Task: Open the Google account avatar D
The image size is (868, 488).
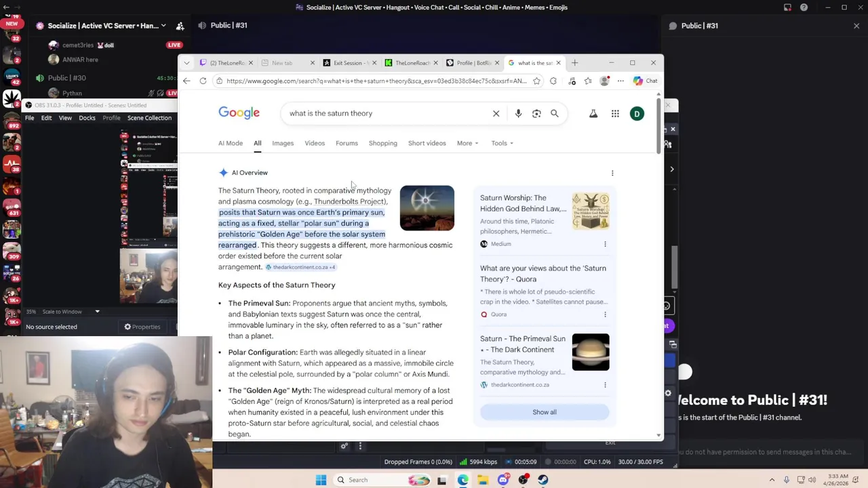Action: (637, 114)
